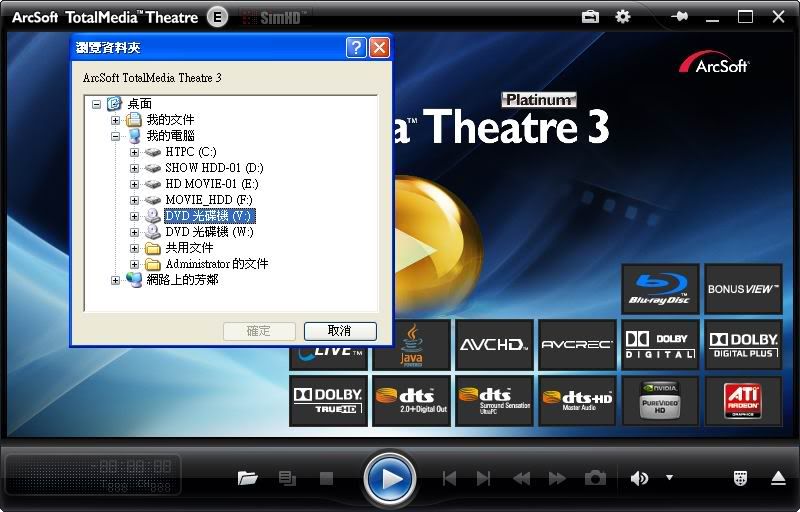Select the highlighted DVD 光碟機 (V:) row

point(209,216)
